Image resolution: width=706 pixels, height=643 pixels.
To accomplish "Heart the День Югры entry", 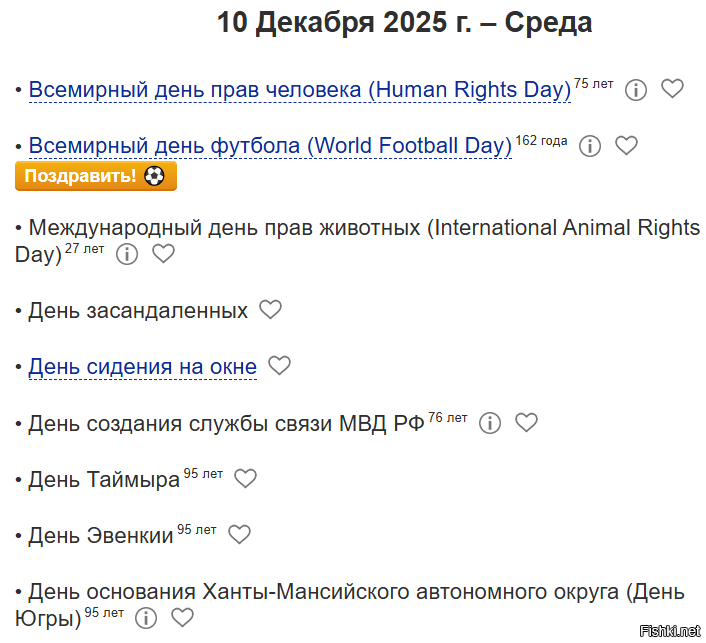I will (182, 617).
